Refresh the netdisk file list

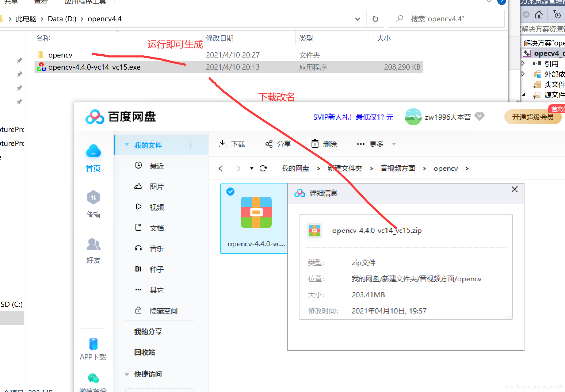click(x=264, y=168)
